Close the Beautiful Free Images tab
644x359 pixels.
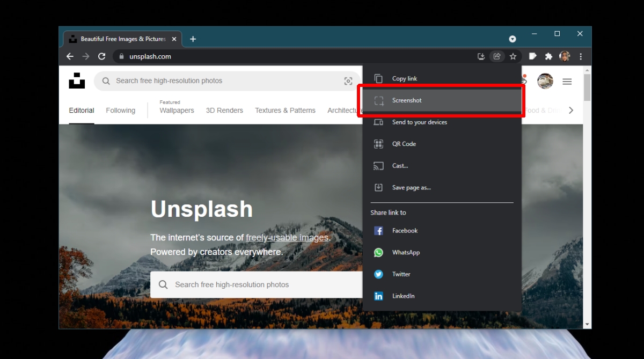click(174, 39)
